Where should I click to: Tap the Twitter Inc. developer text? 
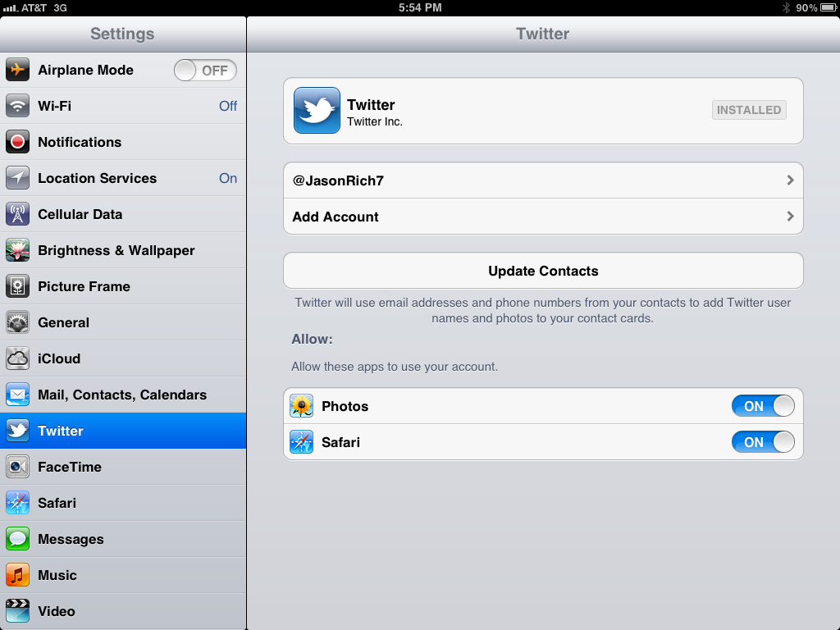[x=374, y=121]
